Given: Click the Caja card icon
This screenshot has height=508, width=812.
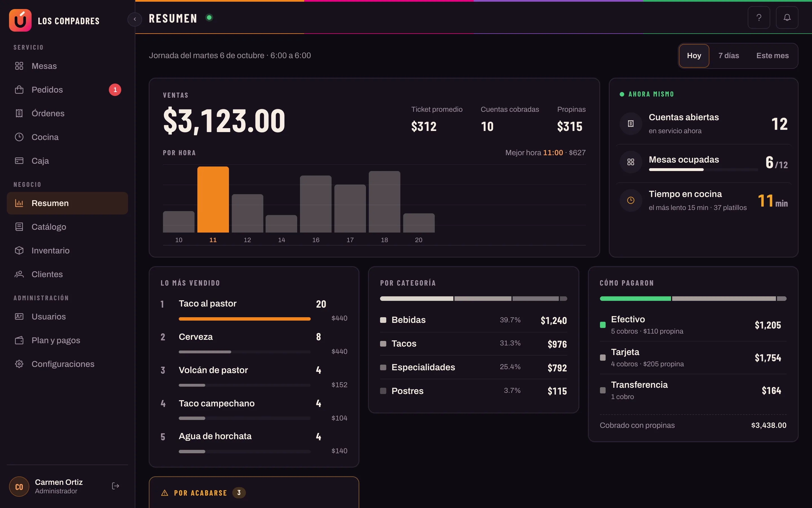Looking at the screenshot, I should click(19, 161).
